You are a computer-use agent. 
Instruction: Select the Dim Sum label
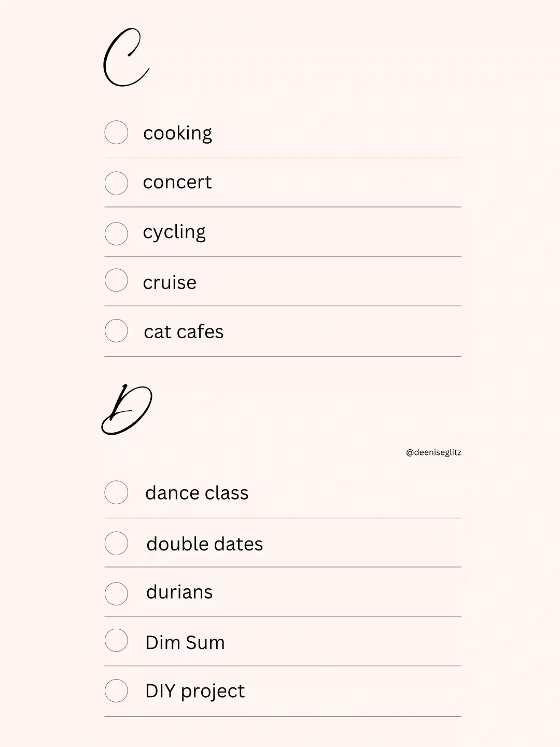(185, 643)
